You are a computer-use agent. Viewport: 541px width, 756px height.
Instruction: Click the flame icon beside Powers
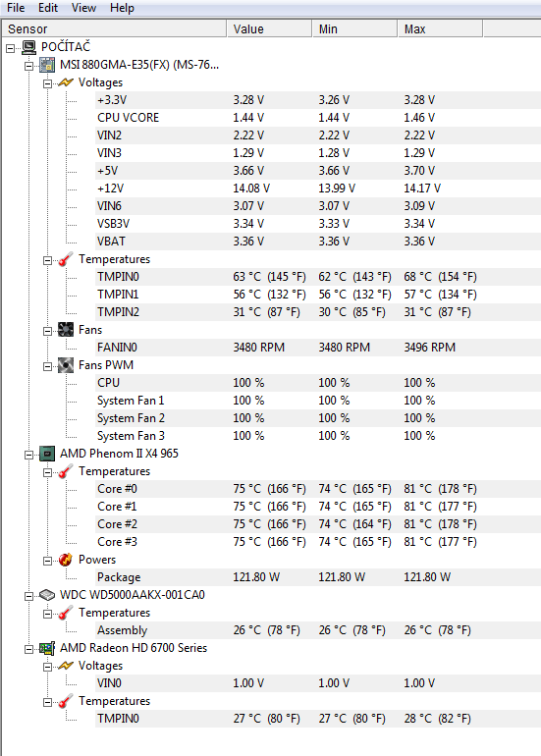pos(66,560)
